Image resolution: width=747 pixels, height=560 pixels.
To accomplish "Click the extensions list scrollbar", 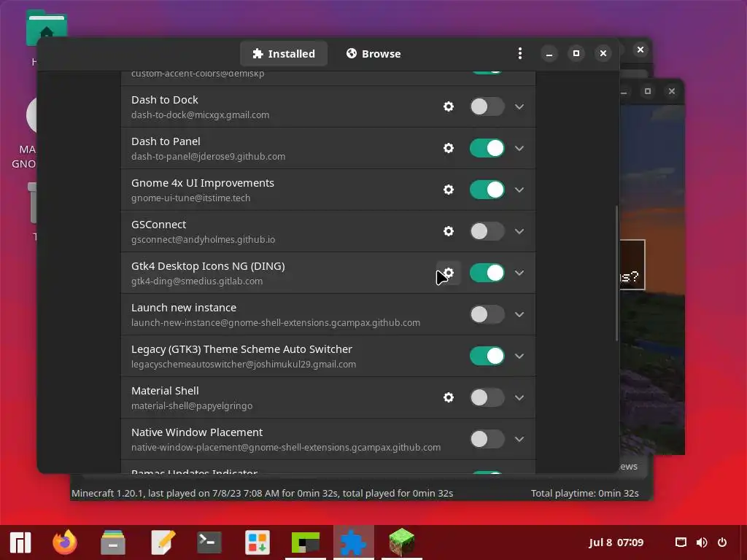I will [616, 273].
